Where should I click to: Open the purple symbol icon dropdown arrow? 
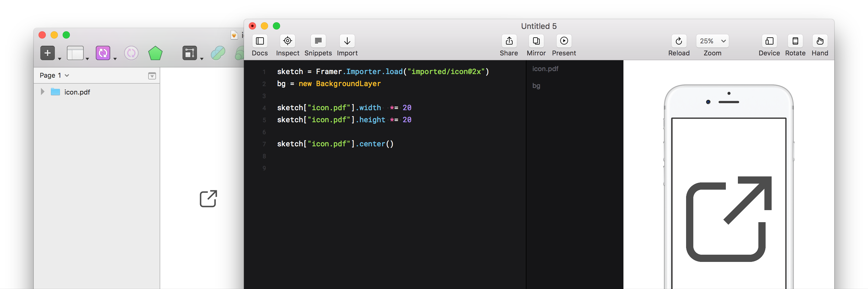click(115, 59)
